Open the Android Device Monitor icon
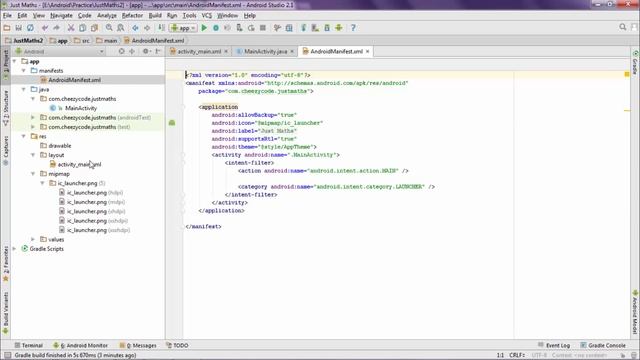The width and height of the screenshot is (640, 360). coord(339,28)
